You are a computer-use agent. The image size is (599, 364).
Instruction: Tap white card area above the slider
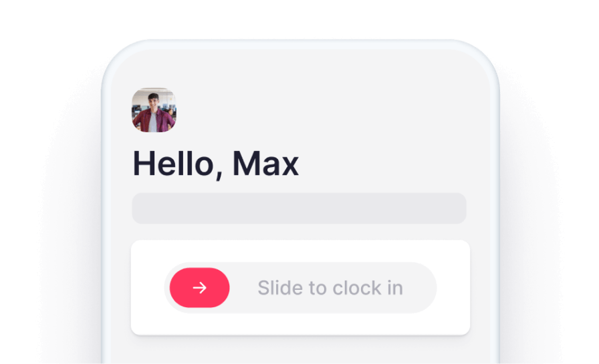coord(300,251)
